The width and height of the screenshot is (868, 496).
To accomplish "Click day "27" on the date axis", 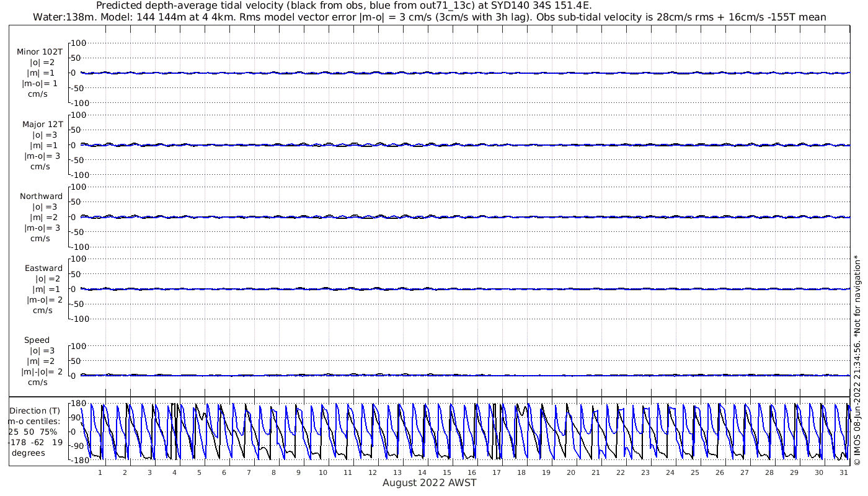I will tap(745, 472).
